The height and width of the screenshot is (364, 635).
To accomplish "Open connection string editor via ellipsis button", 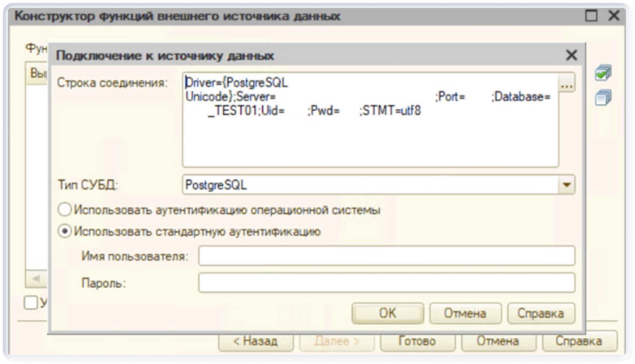I will click(x=567, y=84).
